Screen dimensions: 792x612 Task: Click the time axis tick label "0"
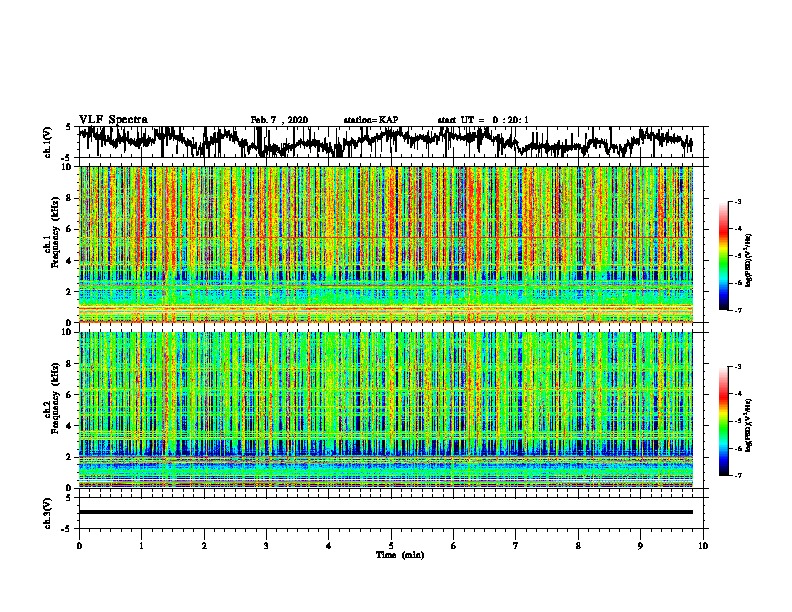tap(79, 545)
